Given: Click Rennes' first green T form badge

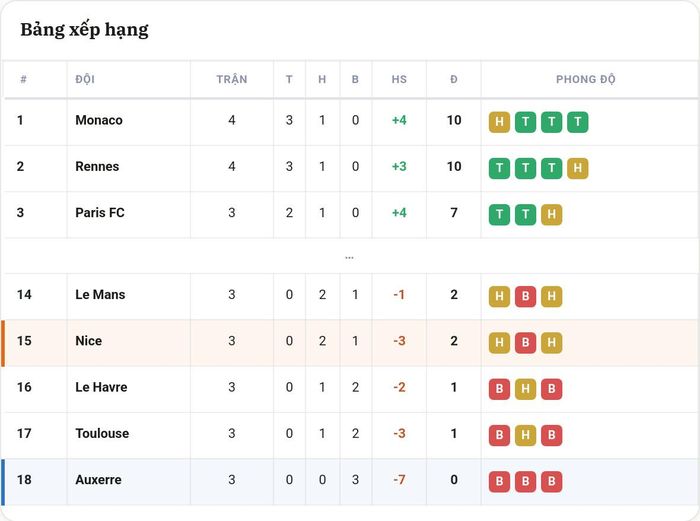Looking at the screenshot, I should [x=499, y=168].
